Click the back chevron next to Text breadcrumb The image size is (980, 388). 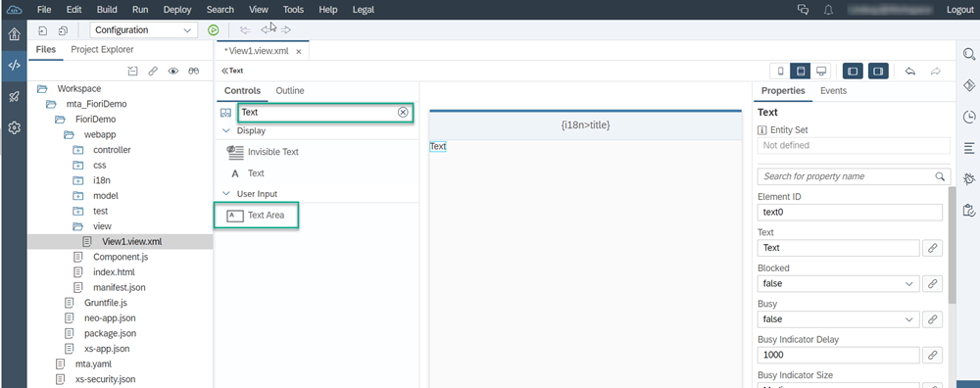pos(225,71)
